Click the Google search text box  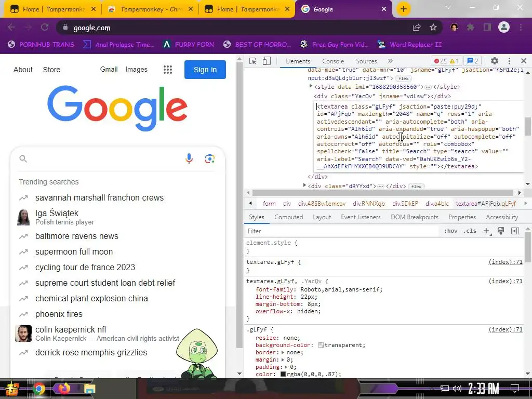point(105,158)
